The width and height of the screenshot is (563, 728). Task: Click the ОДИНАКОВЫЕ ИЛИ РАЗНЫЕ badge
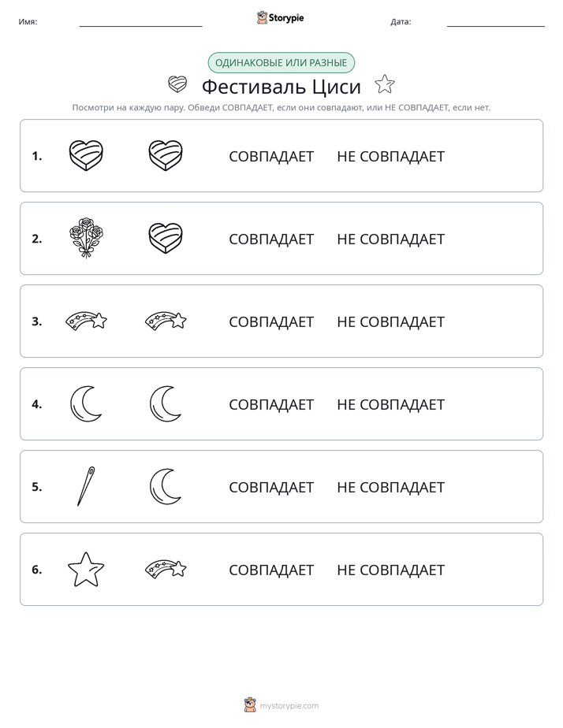click(281, 63)
